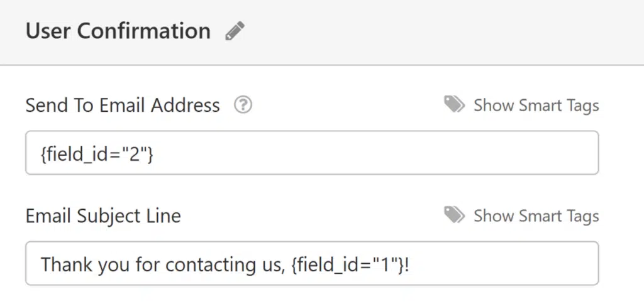
Task: Focus the Send To Email Address input field
Action: [x=312, y=153]
